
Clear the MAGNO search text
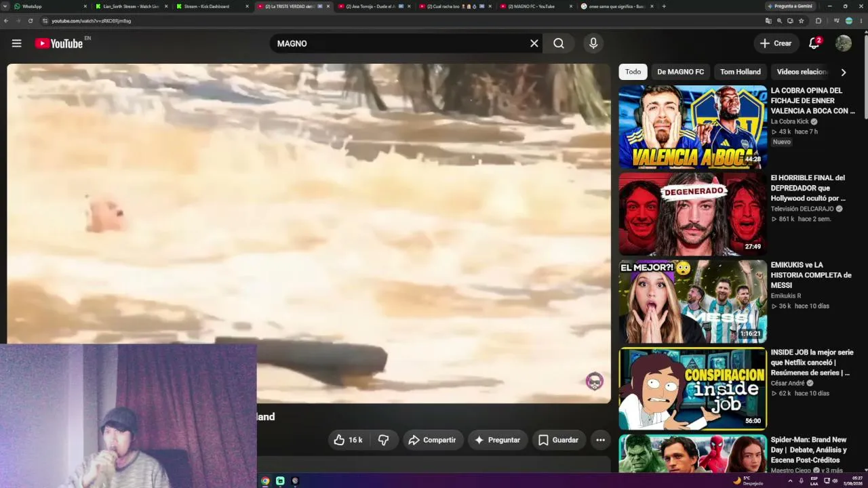(x=534, y=43)
